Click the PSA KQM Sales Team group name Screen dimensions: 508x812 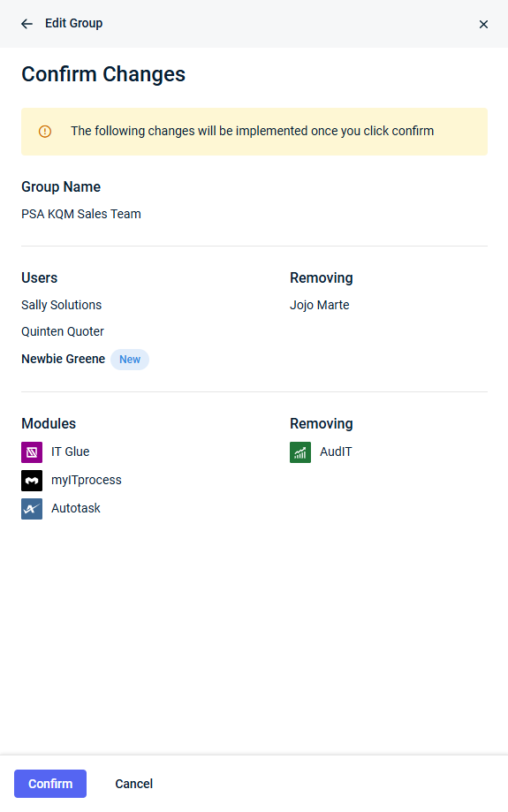click(80, 214)
